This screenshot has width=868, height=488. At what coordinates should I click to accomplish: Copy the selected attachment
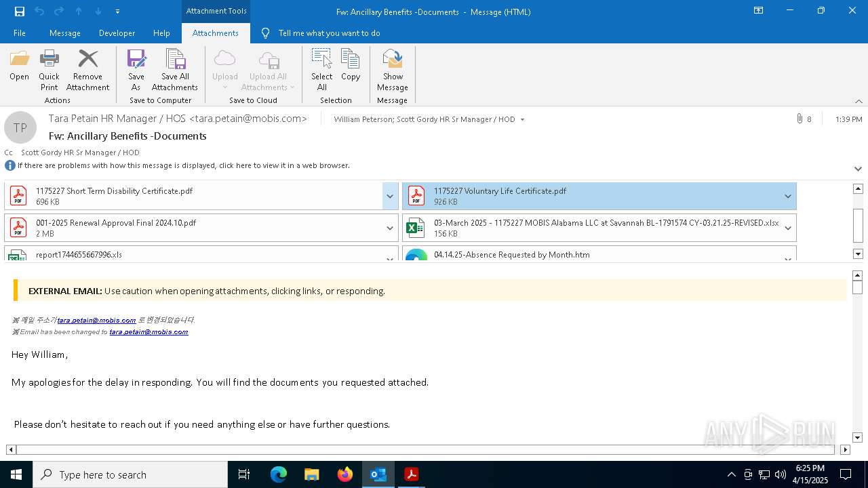(x=351, y=66)
